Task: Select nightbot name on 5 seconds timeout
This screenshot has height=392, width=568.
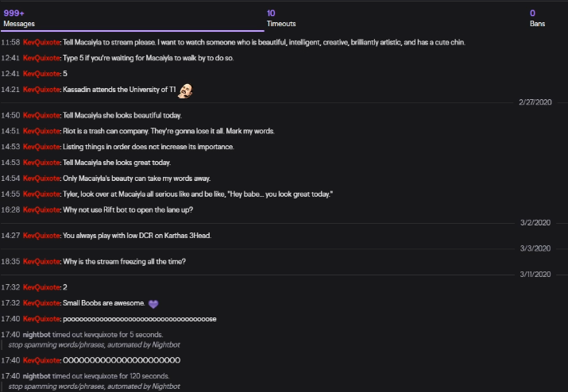Action: pyautogui.click(x=37, y=334)
